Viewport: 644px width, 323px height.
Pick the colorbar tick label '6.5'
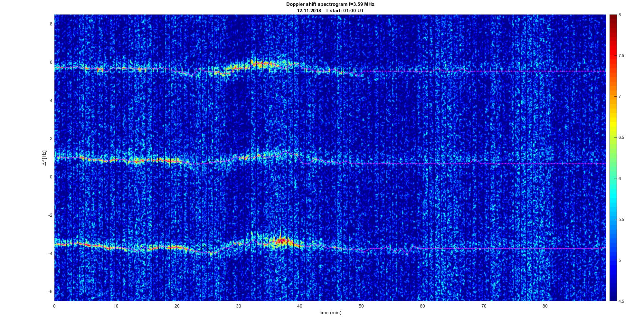click(x=621, y=138)
